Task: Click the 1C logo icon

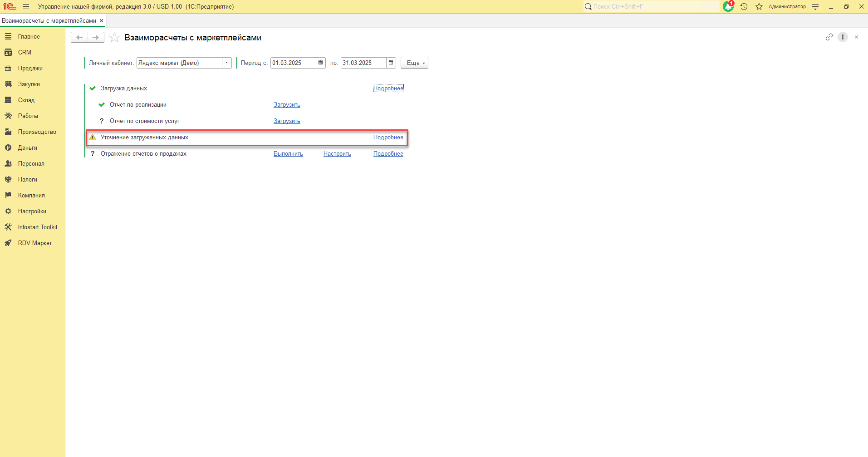Action: pos(10,7)
